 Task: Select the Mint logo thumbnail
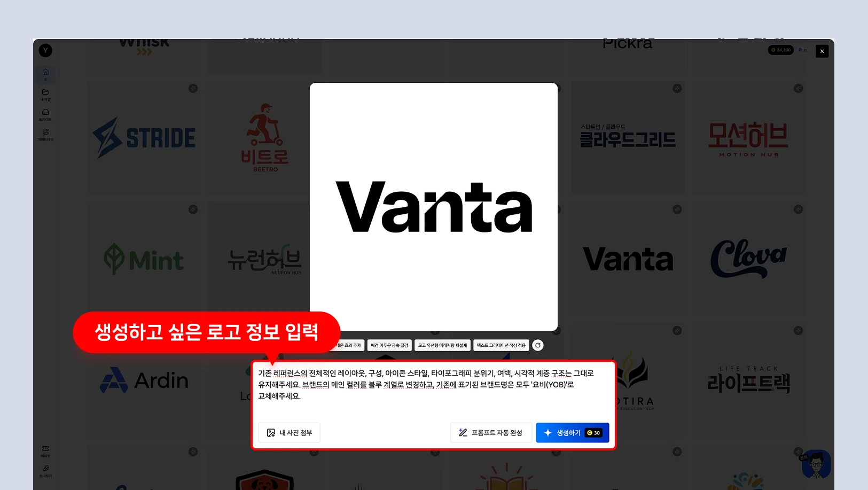point(144,259)
